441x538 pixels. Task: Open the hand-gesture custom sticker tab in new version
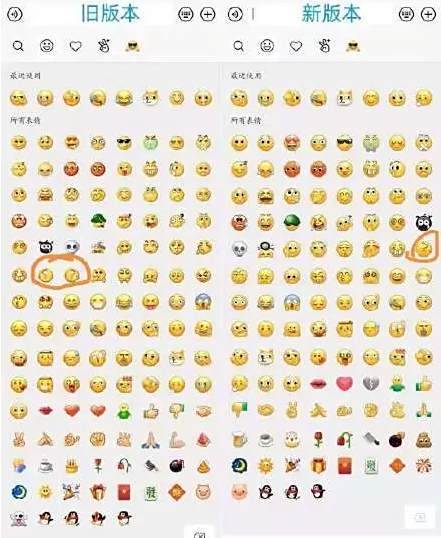tap(324, 46)
